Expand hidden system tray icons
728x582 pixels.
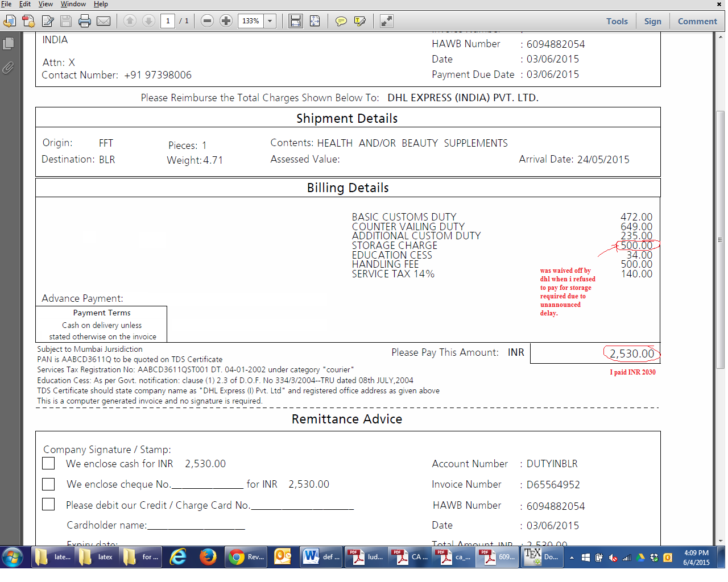point(572,558)
